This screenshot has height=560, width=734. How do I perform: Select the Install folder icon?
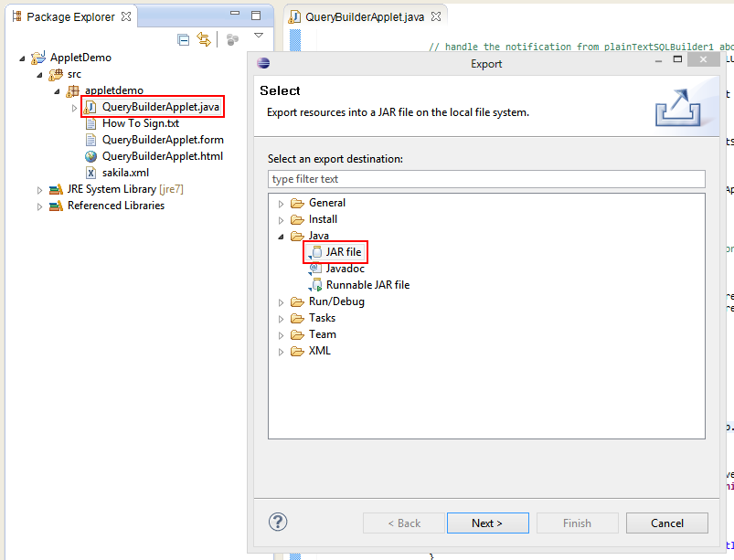[x=297, y=219]
